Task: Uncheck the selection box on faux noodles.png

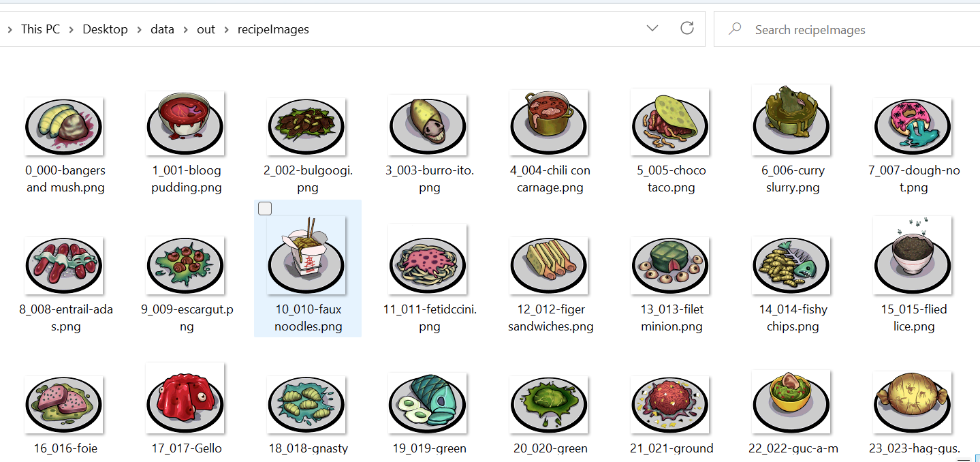Action: pos(264,209)
